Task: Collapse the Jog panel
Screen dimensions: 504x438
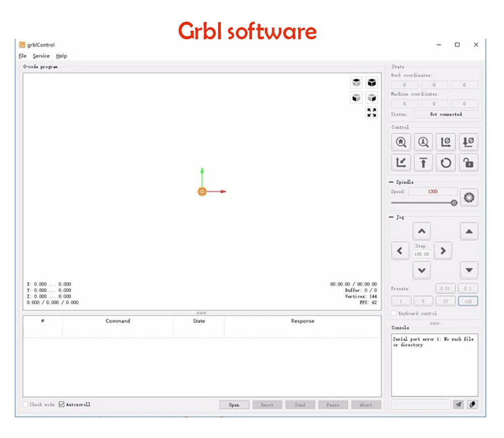Action: (x=391, y=217)
